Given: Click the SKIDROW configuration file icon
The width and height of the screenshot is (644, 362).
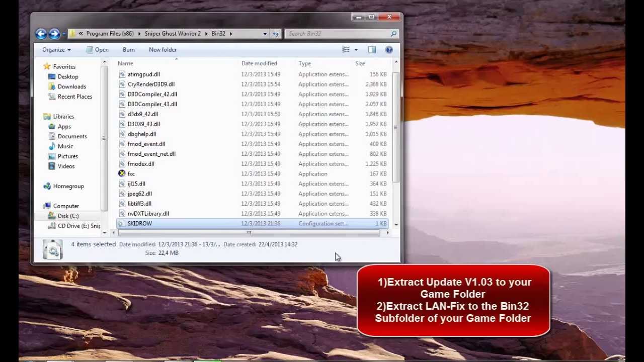Looking at the screenshot, I should 122,223.
